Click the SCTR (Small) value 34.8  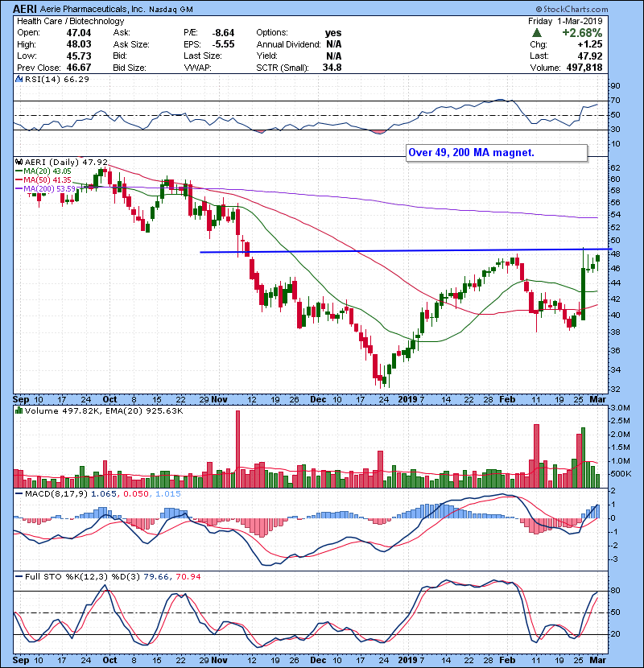tap(332, 68)
